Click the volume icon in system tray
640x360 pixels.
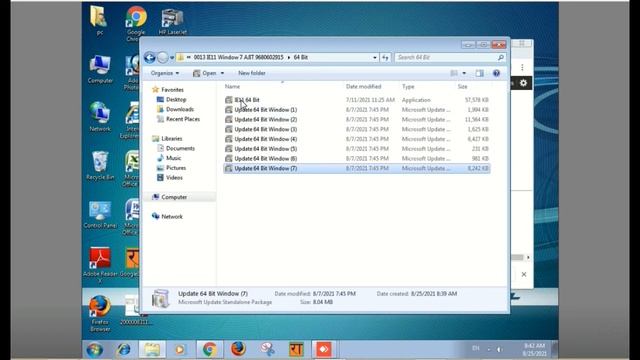(499, 349)
